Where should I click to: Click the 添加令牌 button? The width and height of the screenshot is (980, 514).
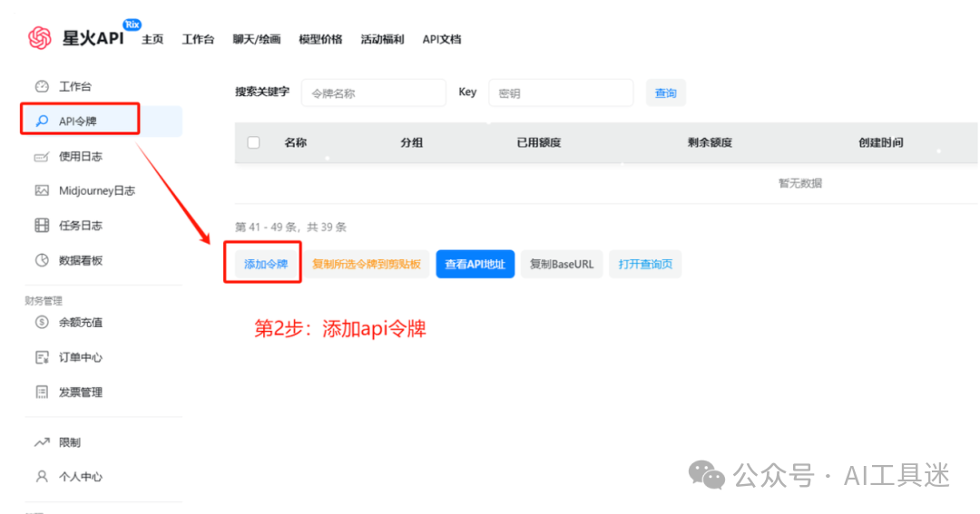[x=266, y=264]
